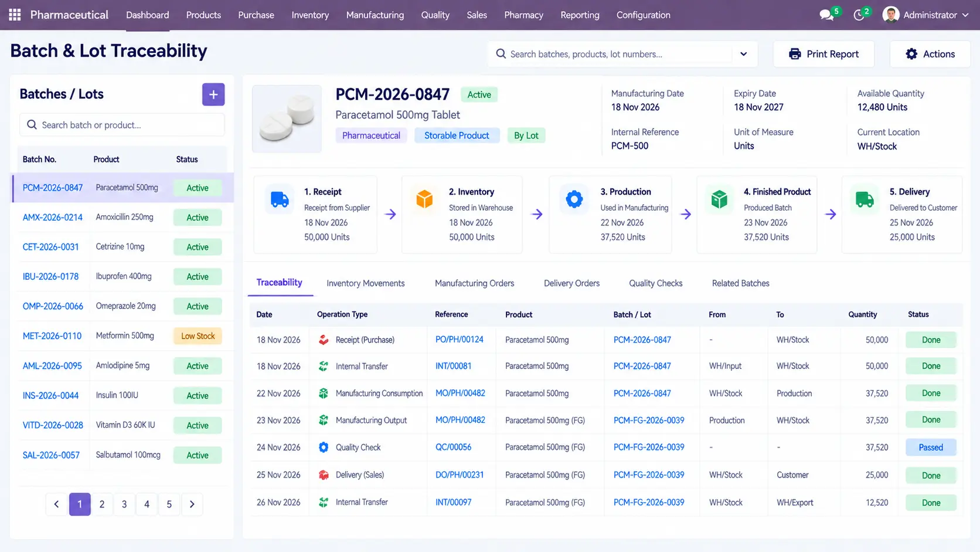Click the Inventory stage box icon

coord(424,199)
